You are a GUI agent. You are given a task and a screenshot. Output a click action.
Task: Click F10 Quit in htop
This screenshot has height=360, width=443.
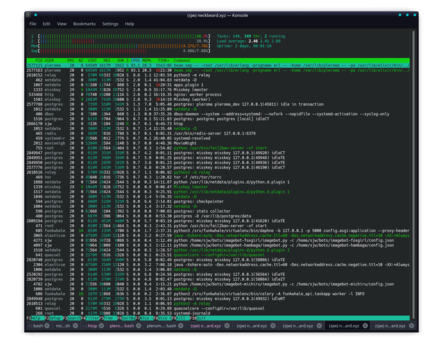click(199, 318)
